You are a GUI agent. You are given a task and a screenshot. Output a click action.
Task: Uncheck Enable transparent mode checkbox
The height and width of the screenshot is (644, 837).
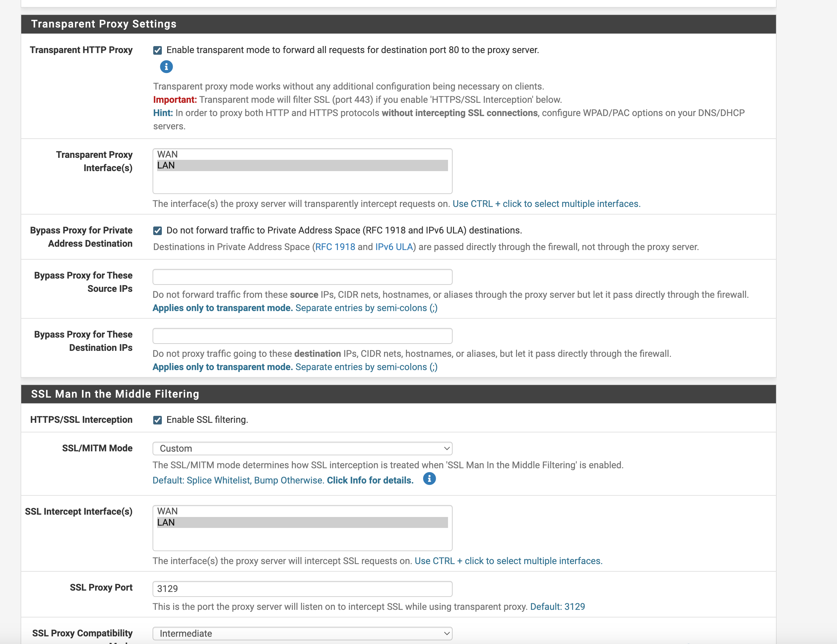[158, 50]
